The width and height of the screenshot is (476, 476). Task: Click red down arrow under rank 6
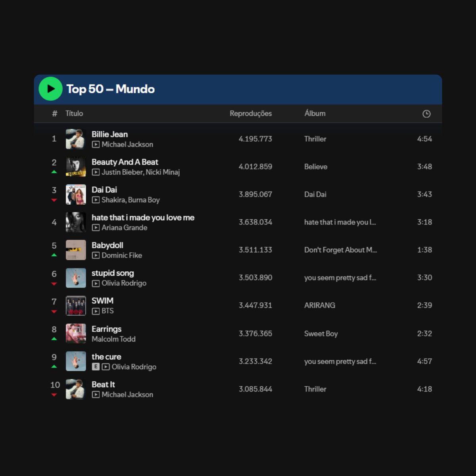click(x=54, y=284)
